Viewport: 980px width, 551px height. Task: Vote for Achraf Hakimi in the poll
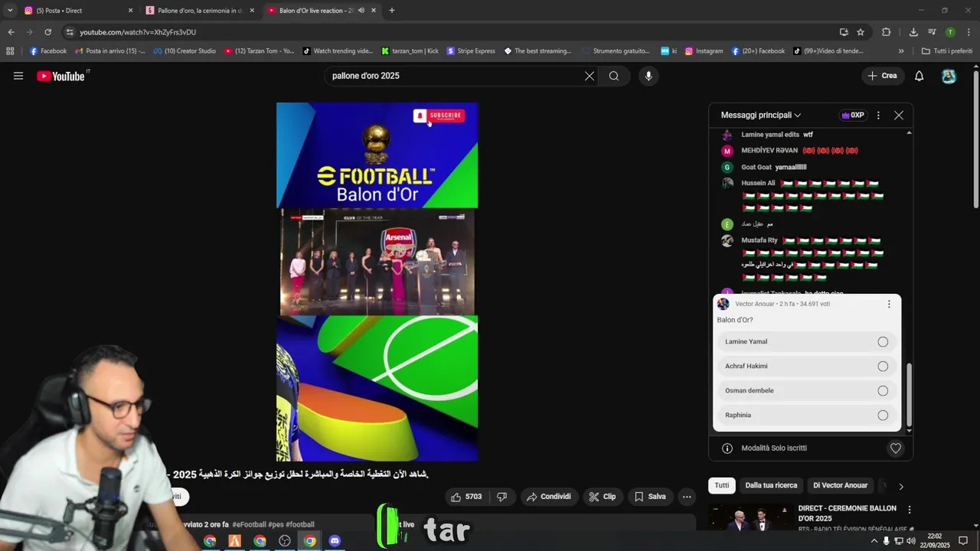807,367
